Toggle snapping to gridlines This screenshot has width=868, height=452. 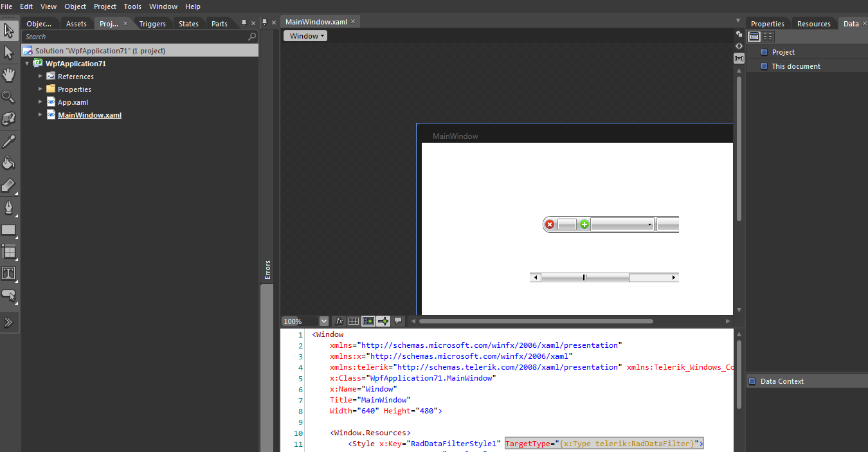pyautogui.click(x=368, y=321)
